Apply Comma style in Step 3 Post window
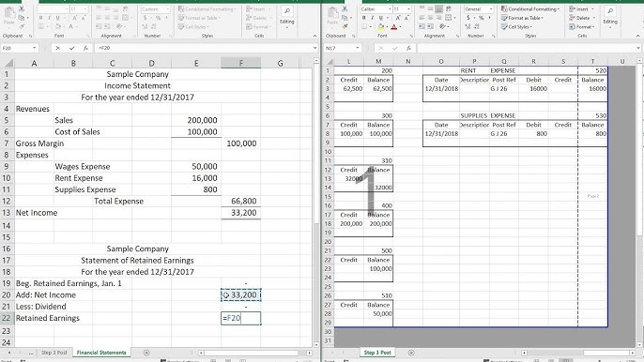This screenshot has height=362, width=644. (489, 18)
